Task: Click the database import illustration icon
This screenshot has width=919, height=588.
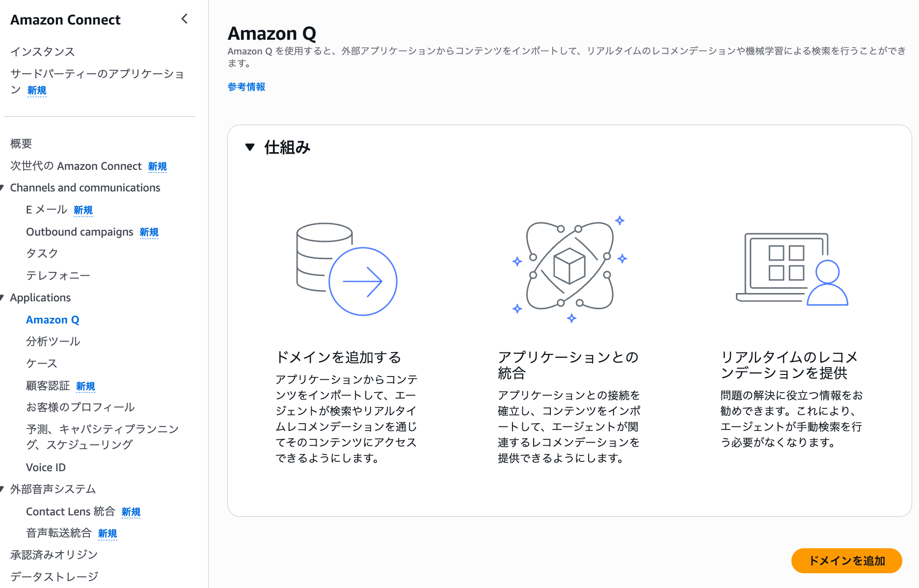Action: (x=347, y=269)
